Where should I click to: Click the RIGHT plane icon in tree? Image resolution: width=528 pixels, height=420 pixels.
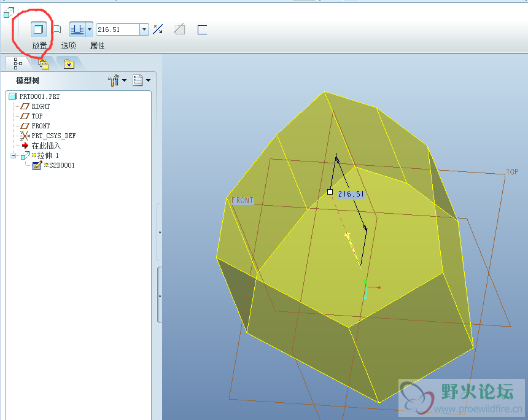click(x=25, y=106)
